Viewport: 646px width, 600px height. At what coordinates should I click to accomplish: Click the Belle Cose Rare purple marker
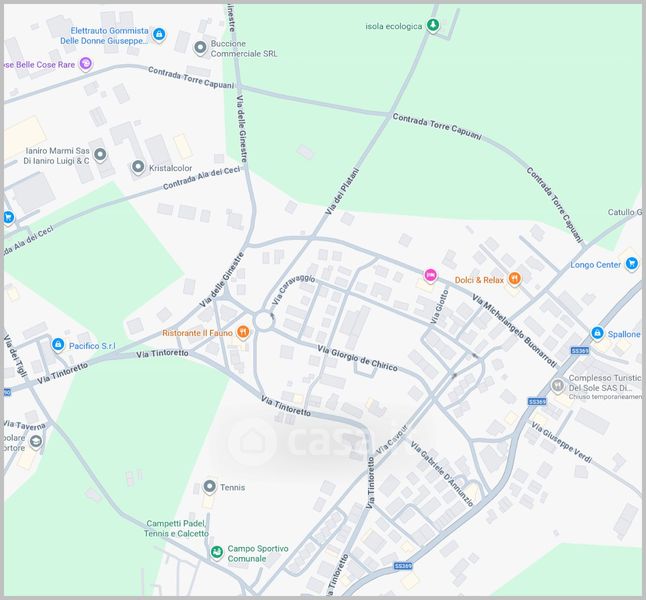pyautogui.click(x=86, y=63)
